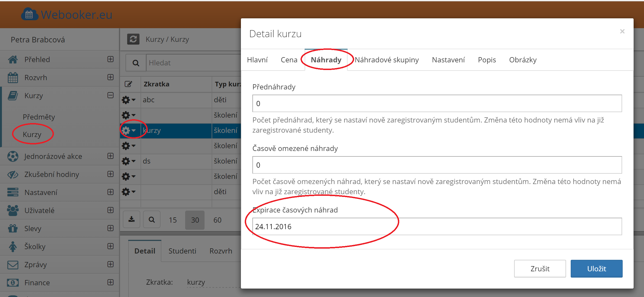The width and height of the screenshot is (644, 297).
Task: Select 60 rows per page
Action: click(x=217, y=220)
